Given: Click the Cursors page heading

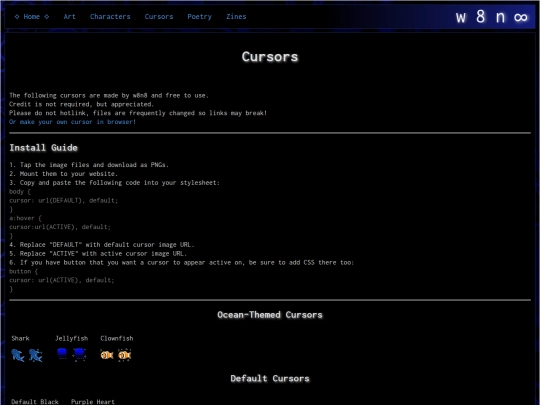Looking at the screenshot, I should point(270,57).
